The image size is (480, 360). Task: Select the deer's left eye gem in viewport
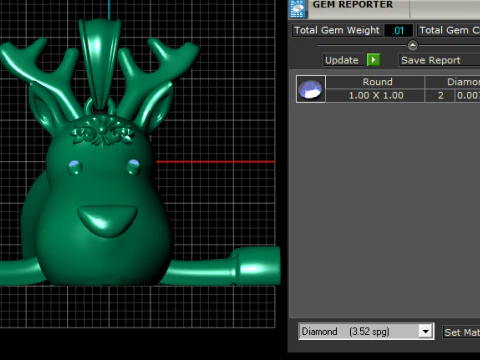(75, 166)
